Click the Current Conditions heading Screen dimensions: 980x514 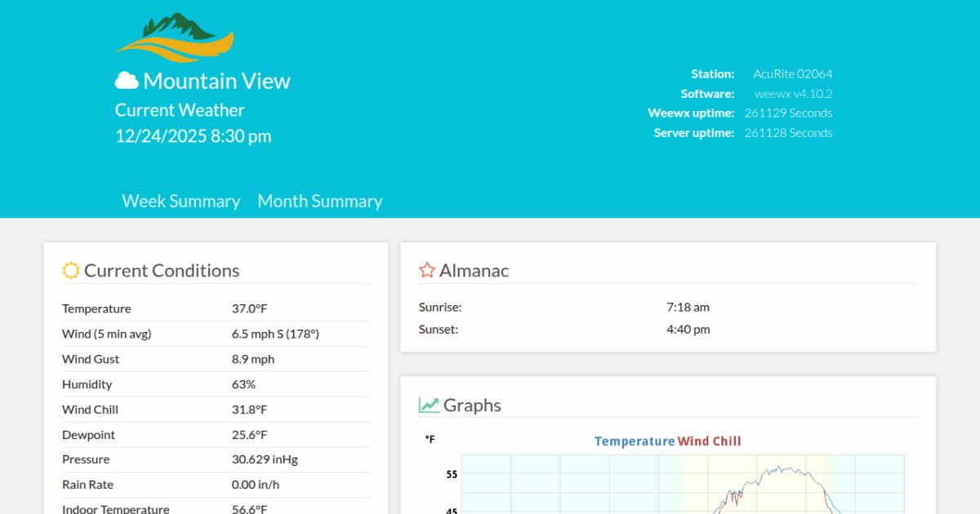click(162, 271)
